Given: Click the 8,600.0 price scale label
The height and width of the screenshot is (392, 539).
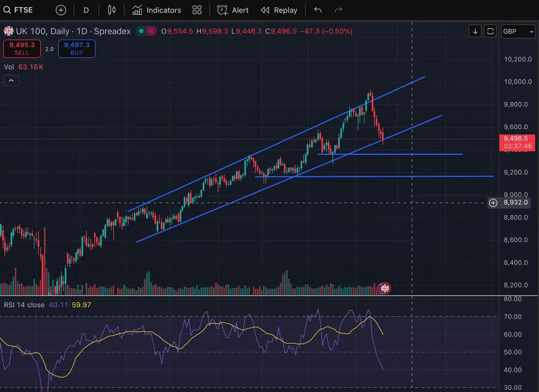Looking at the screenshot, I should [x=516, y=240].
